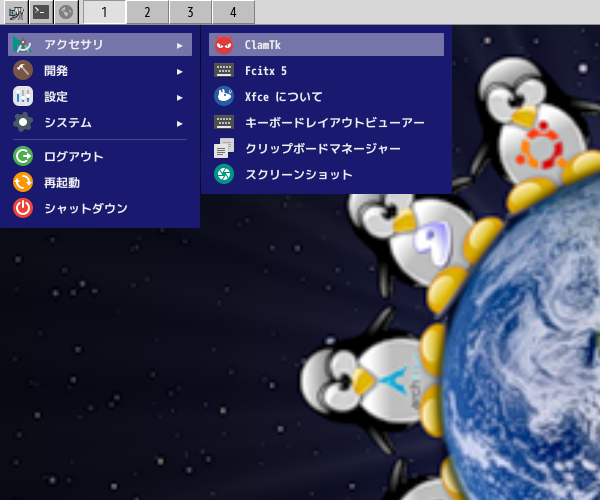Viewport: 600px width, 500px height.
Task: Click the システム gear icon
Action: tap(23, 122)
